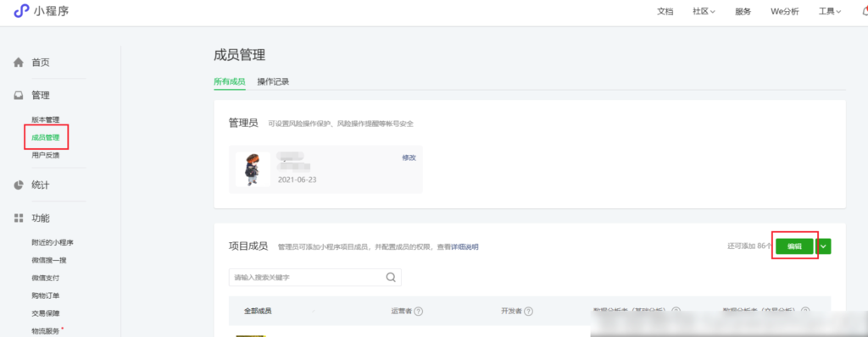The width and height of the screenshot is (868, 337).
Task: Open 版本管理 in the sidebar
Action: (46, 119)
